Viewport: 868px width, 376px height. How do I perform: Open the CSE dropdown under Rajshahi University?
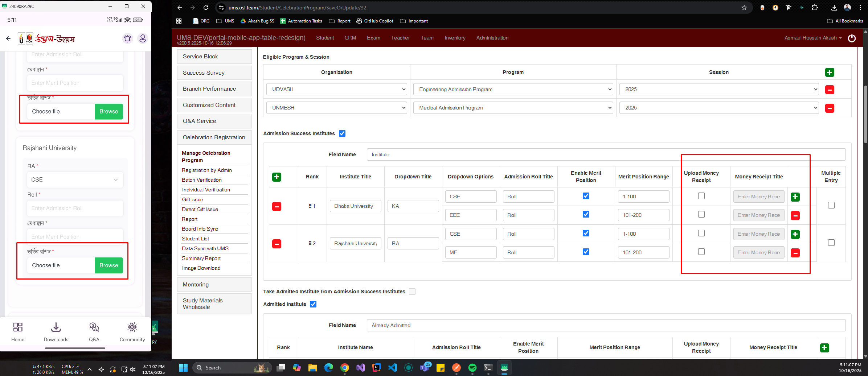75,180
